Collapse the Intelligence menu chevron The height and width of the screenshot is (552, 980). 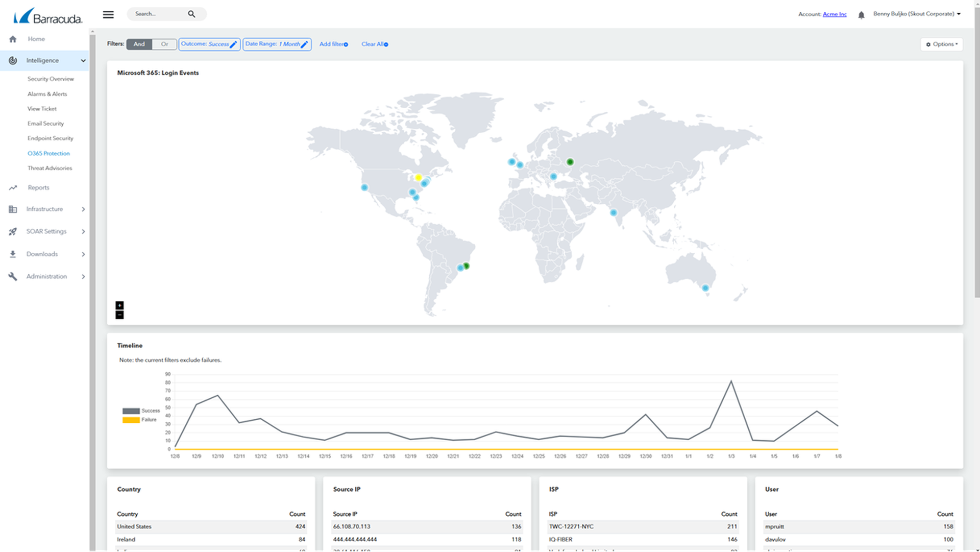[83, 61]
